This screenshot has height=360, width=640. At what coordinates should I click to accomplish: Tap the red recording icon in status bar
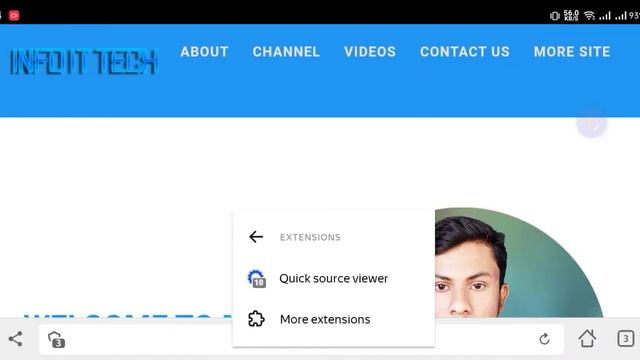click(x=14, y=16)
